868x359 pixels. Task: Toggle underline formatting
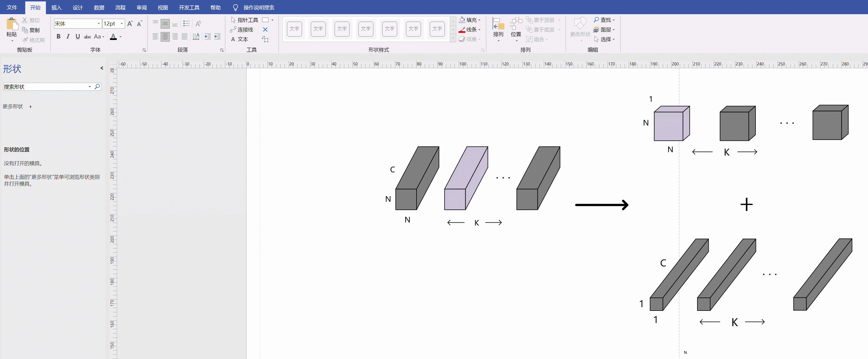pyautogui.click(x=77, y=36)
